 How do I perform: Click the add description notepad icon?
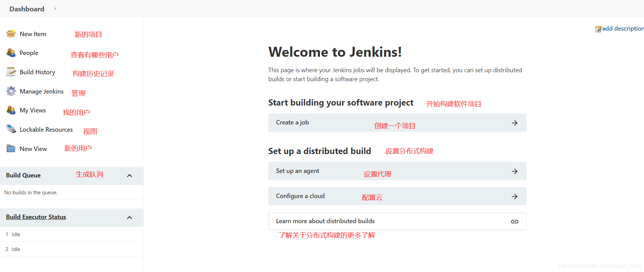[599, 29]
